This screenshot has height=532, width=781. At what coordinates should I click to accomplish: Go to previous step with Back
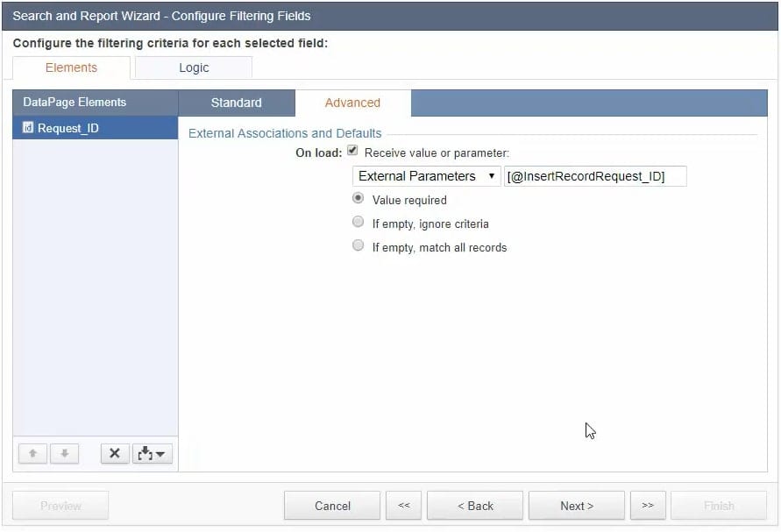475,506
